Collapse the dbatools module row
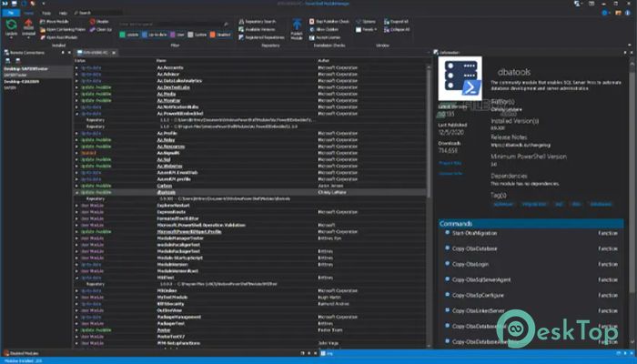The width and height of the screenshot is (637, 364). point(76,192)
